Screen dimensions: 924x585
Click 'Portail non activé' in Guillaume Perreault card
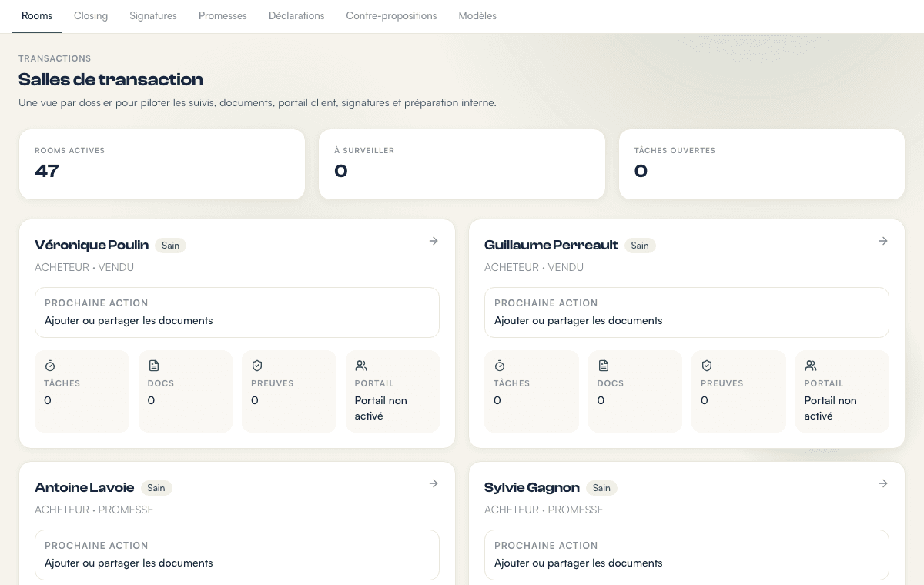pos(831,408)
